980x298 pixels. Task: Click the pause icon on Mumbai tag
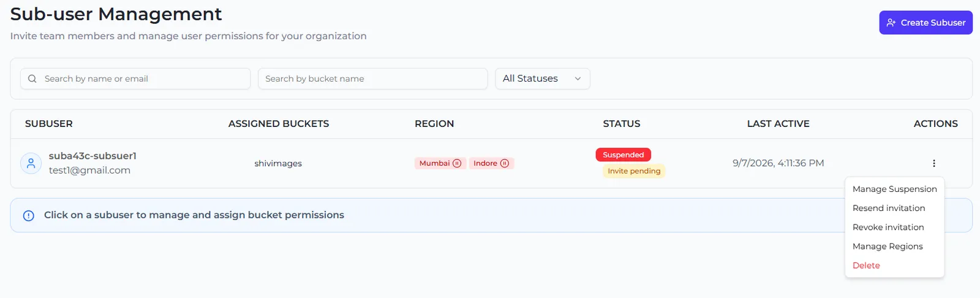(x=457, y=163)
